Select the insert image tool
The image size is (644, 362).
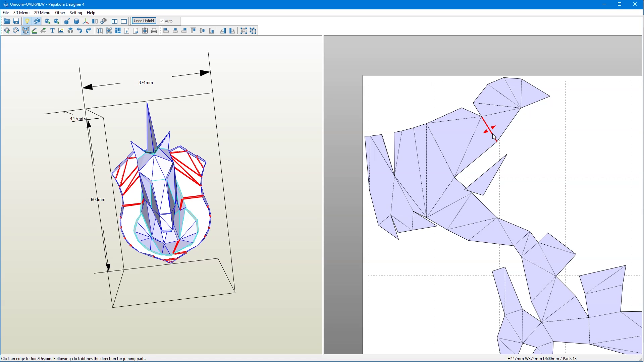(x=61, y=31)
